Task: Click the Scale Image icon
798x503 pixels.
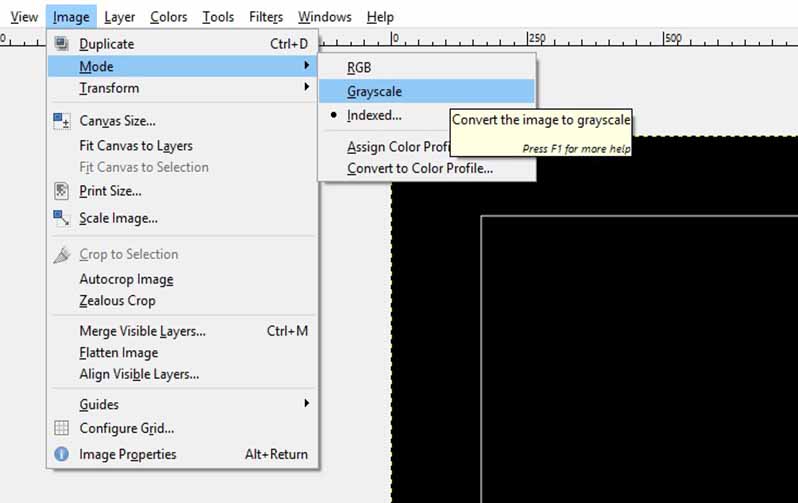Action: click(x=62, y=218)
